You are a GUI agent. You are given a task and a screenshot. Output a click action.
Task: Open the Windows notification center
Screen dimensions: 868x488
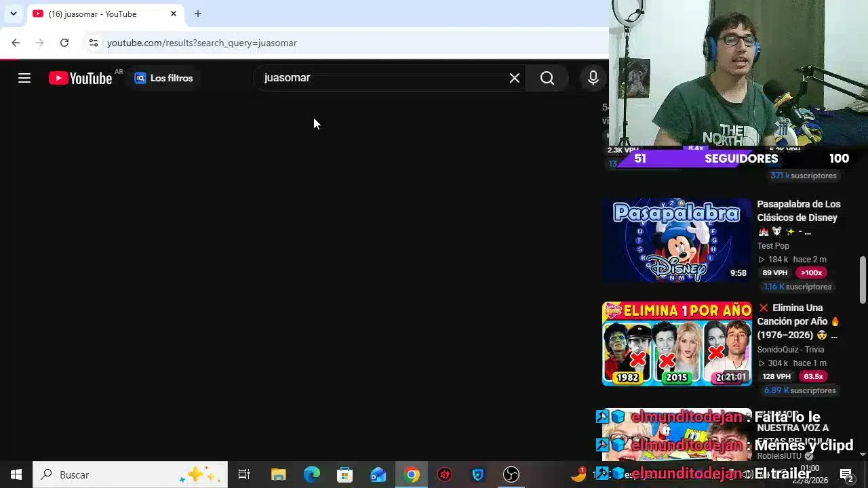[846, 474]
